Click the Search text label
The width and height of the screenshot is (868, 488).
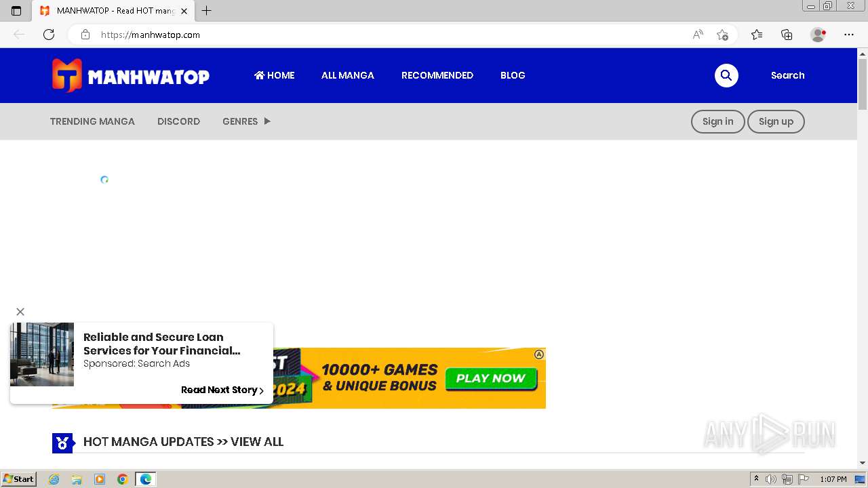(787, 75)
